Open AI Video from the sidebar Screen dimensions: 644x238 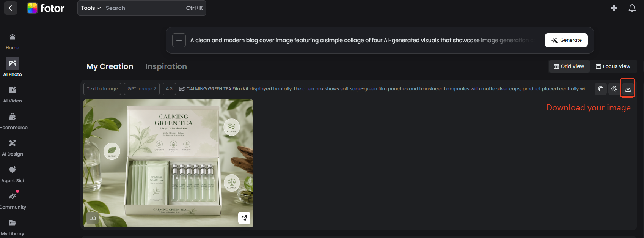[x=13, y=90]
